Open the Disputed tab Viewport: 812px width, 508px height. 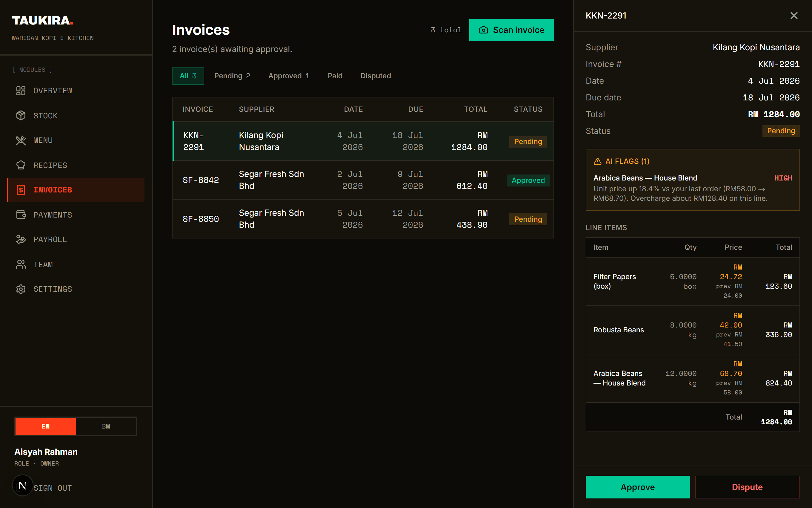(x=376, y=76)
